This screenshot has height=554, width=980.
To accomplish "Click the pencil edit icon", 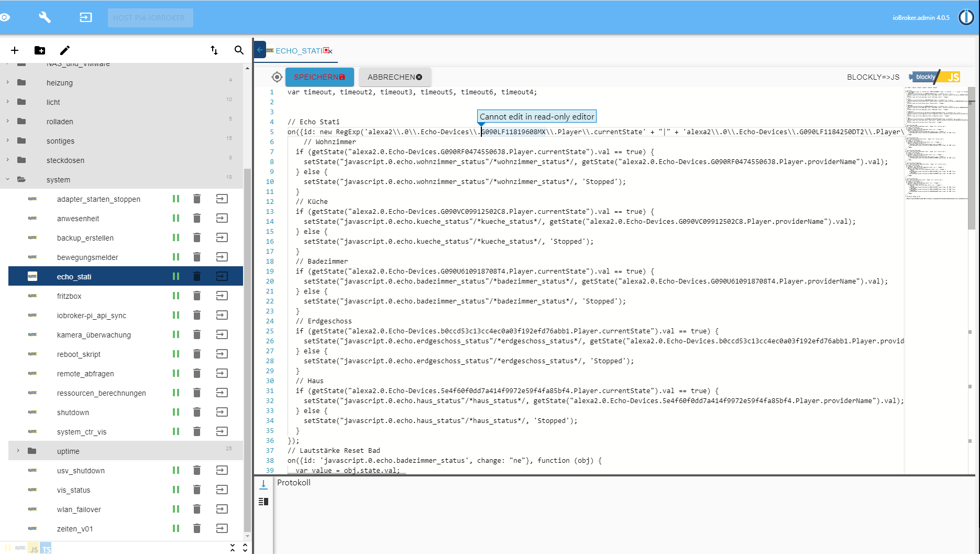I will (65, 50).
